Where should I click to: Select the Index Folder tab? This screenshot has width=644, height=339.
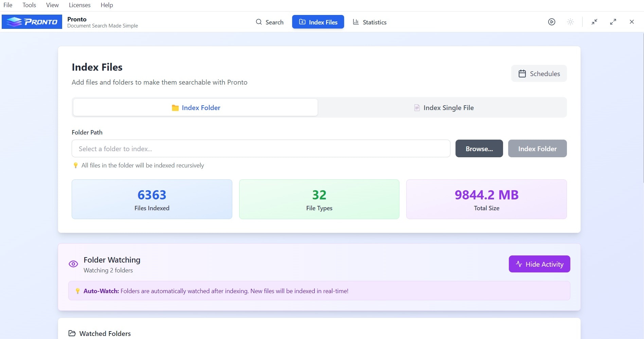pyautogui.click(x=195, y=107)
